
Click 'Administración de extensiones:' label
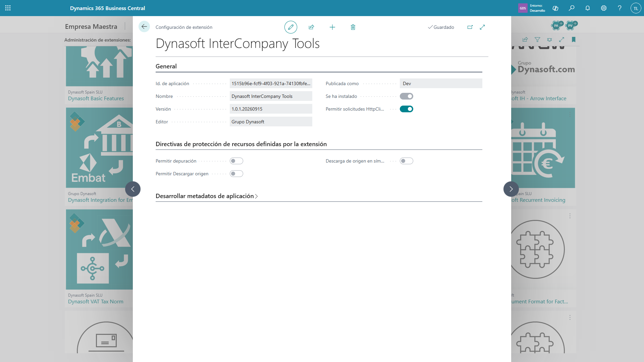click(98, 40)
